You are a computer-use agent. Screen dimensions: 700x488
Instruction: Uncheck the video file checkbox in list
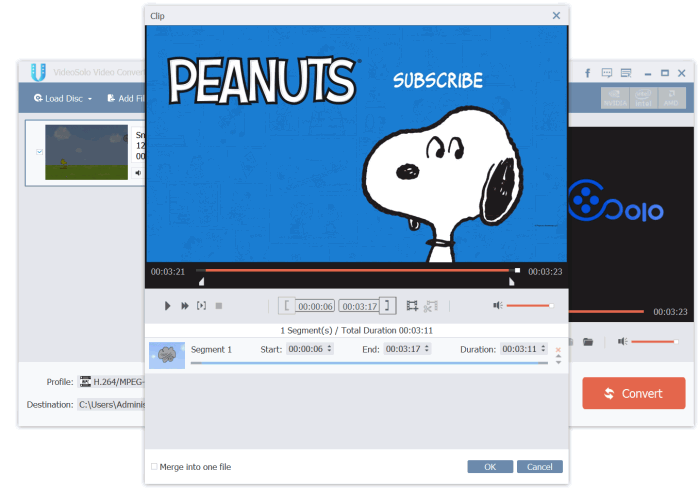39,152
